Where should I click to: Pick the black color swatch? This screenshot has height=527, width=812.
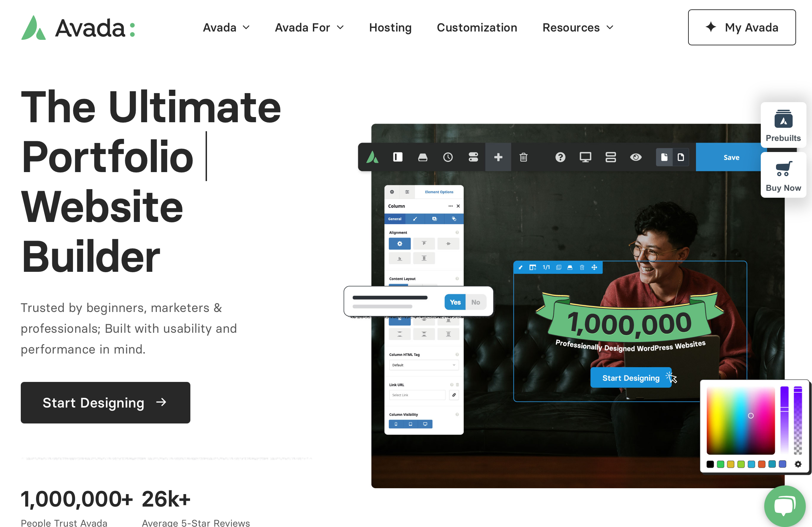click(x=710, y=464)
